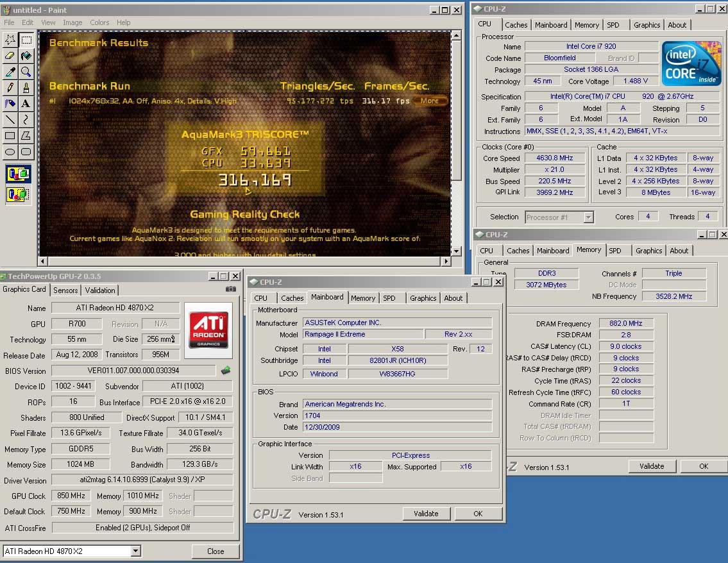This screenshot has width=728, height=563.
Task: Pick the transparent selection option in toolbox
Action: (18, 194)
